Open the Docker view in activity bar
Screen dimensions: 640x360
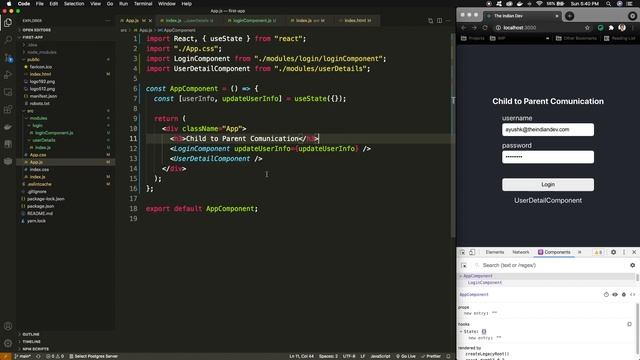[x=8, y=127]
